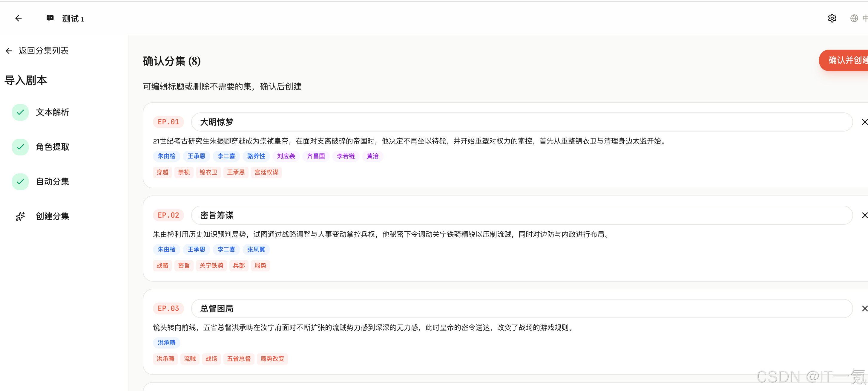This screenshot has width=868, height=391.
Task: Click the back arrow in the top bar
Action: pyautogui.click(x=18, y=18)
